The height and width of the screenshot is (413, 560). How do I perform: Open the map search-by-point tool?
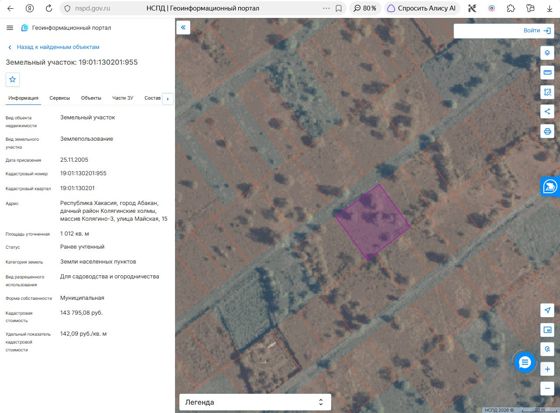[x=547, y=349]
